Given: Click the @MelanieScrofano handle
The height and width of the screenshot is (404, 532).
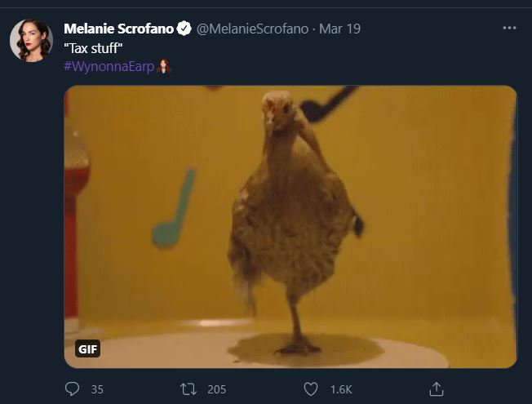Looking at the screenshot, I should [x=252, y=29].
